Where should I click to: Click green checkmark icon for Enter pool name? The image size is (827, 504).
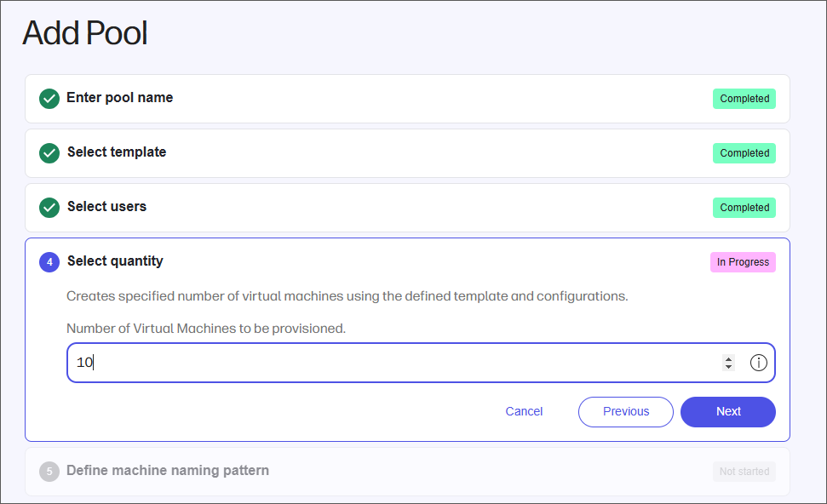pos(49,99)
